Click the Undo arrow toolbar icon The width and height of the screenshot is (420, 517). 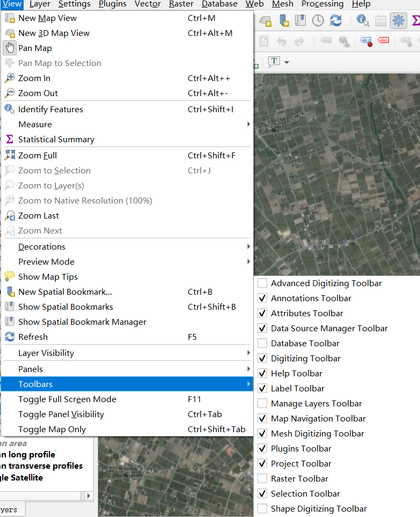tap(282, 41)
